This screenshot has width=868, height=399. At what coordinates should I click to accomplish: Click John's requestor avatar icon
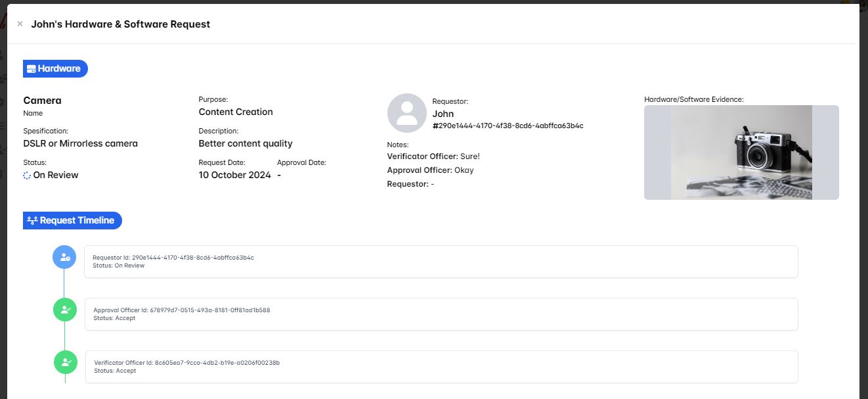406,113
